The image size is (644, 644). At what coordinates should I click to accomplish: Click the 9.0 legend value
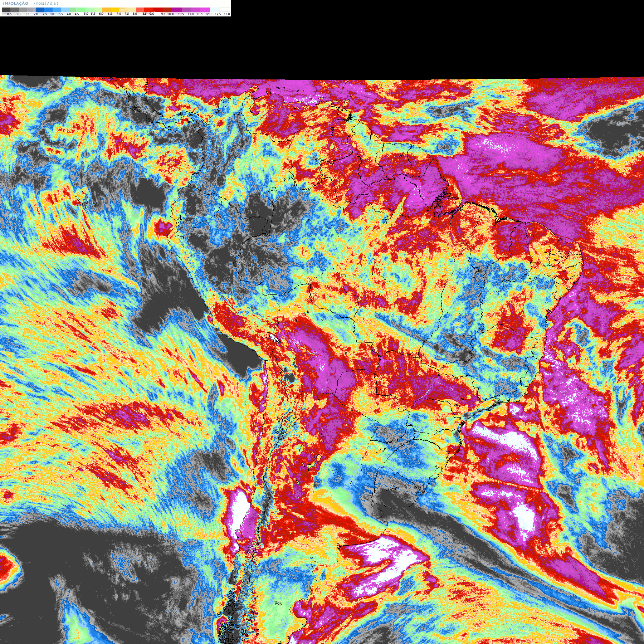(x=152, y=14)
